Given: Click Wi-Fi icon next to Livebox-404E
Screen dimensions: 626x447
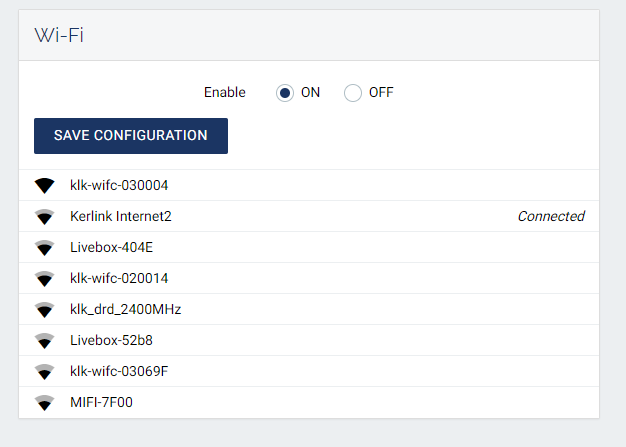Looking at the screenshot, I should click(44, 248).
